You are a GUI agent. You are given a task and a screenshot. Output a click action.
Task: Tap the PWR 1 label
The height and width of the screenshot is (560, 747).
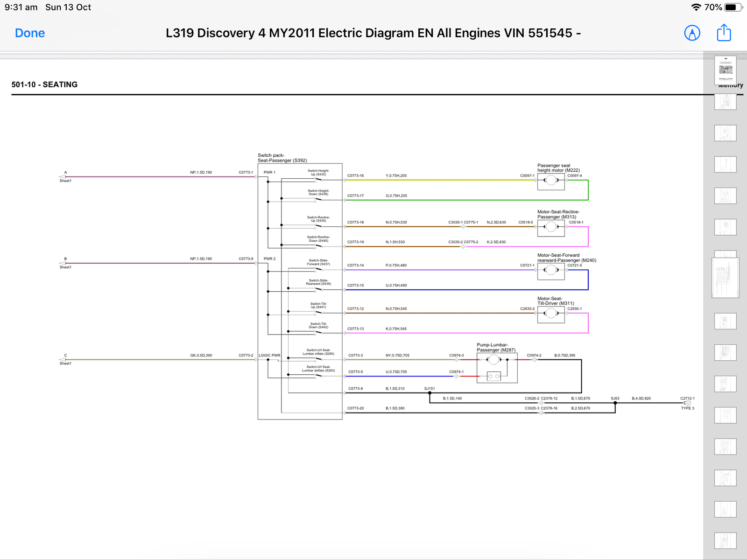(x=269, y=172)
